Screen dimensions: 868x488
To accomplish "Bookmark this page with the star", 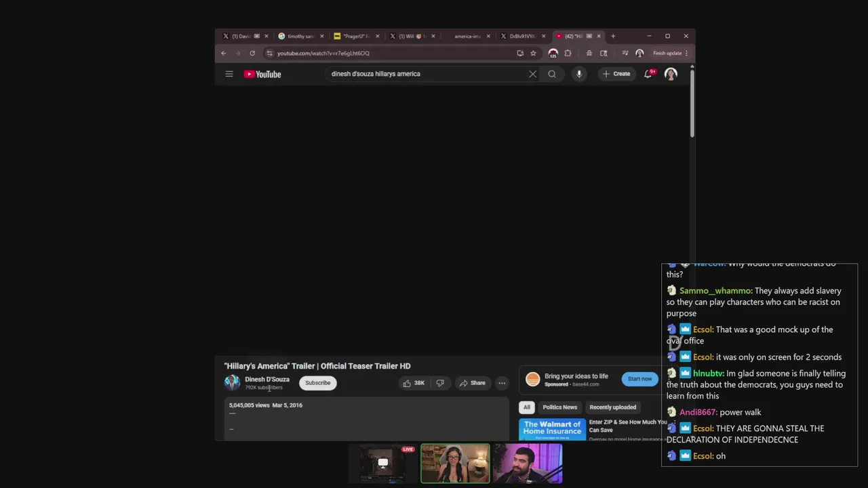I will tap(533, 53).
